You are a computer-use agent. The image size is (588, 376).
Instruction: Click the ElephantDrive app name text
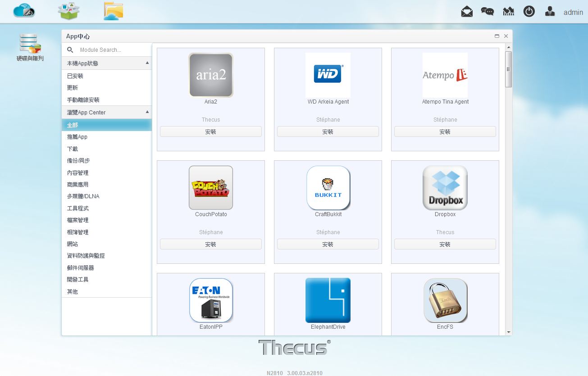click(328, 327)
